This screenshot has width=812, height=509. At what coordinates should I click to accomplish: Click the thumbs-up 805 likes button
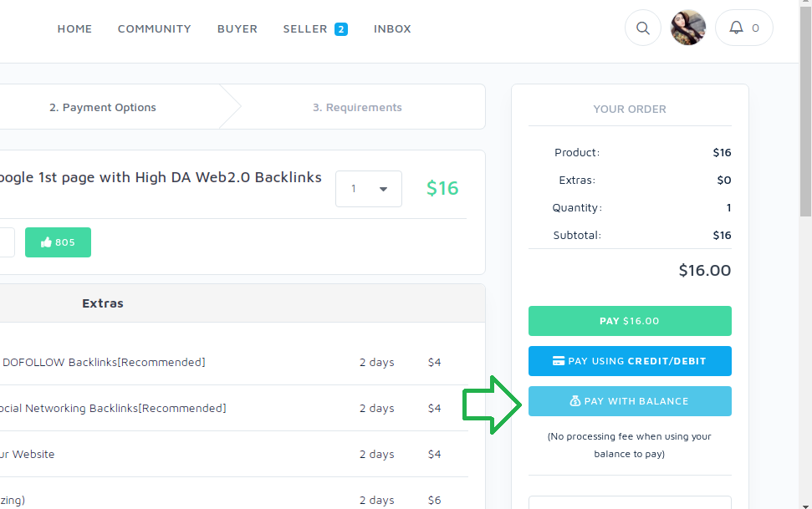coord(58,242)
